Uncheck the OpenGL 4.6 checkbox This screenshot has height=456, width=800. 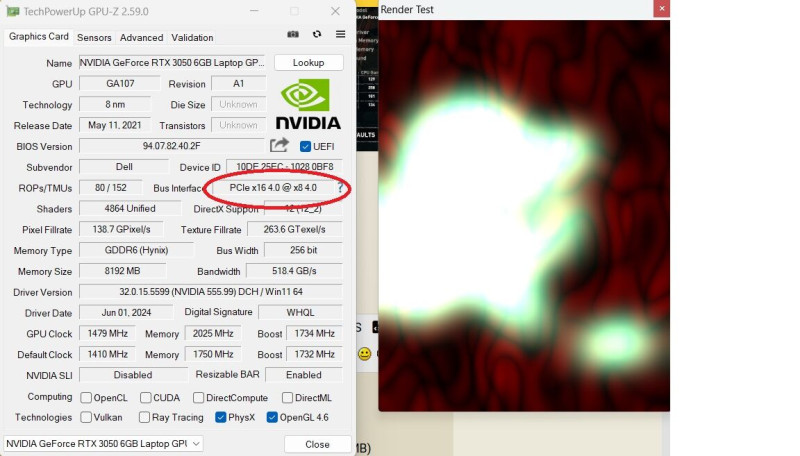(272, 417)
